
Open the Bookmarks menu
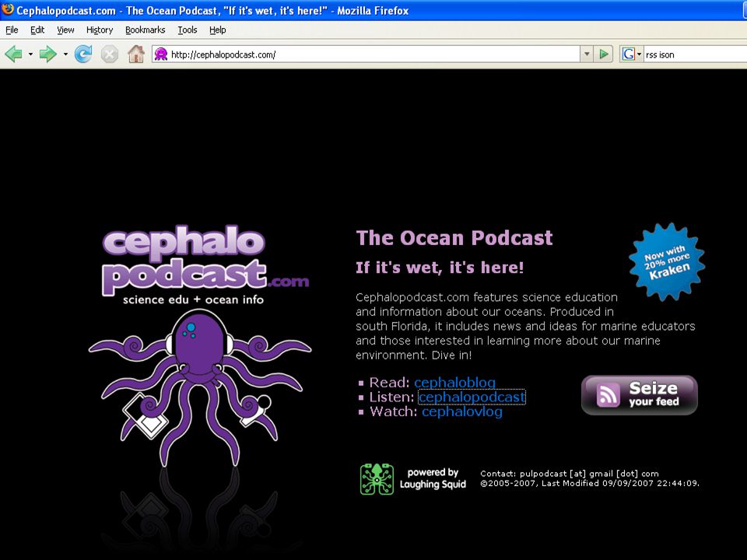[x=146, y=30]
